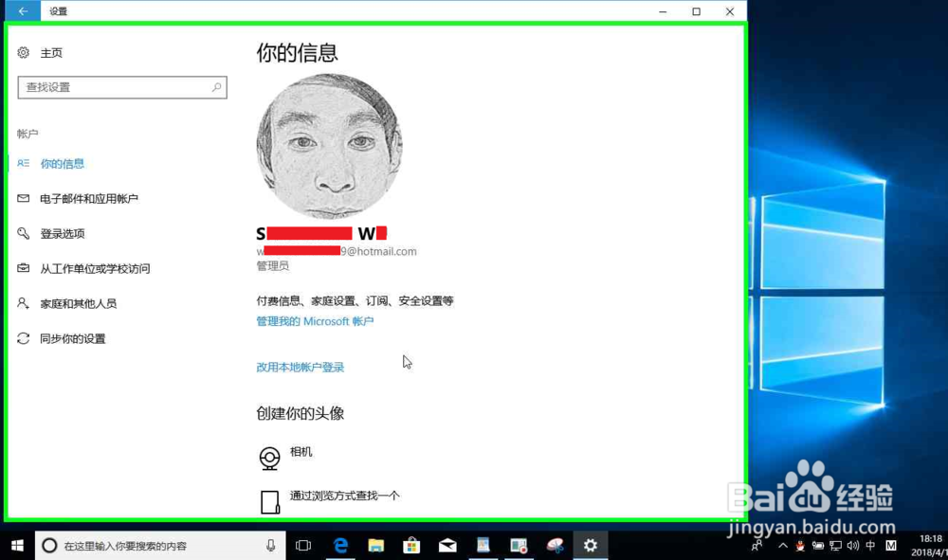948x560 pixels.
Task: Click the back arrow in Settings
Action: pos(22,10)
